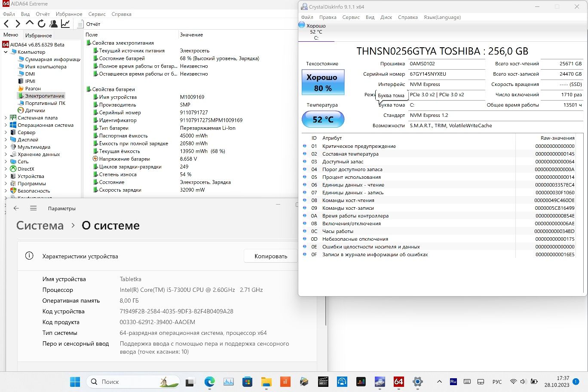Click the Система breadcrumb link
The height and width of the screenshot is (392, 588).
pyautogui.click(x=40, y=226)
